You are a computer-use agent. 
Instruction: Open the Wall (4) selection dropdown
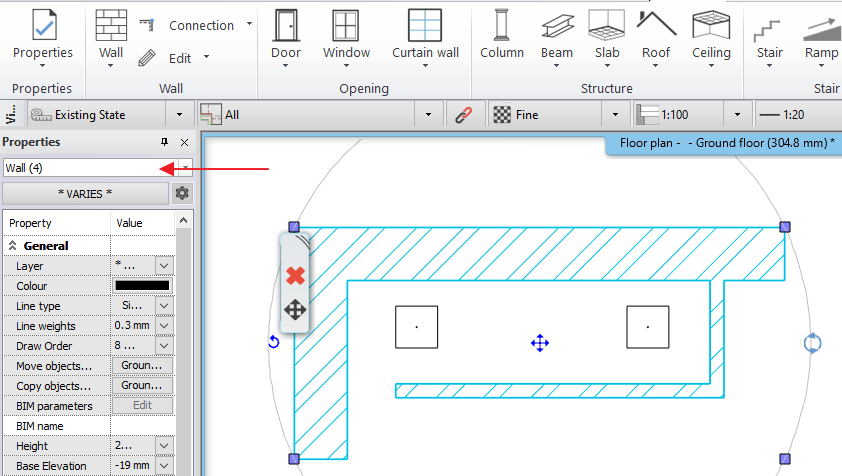186,168
